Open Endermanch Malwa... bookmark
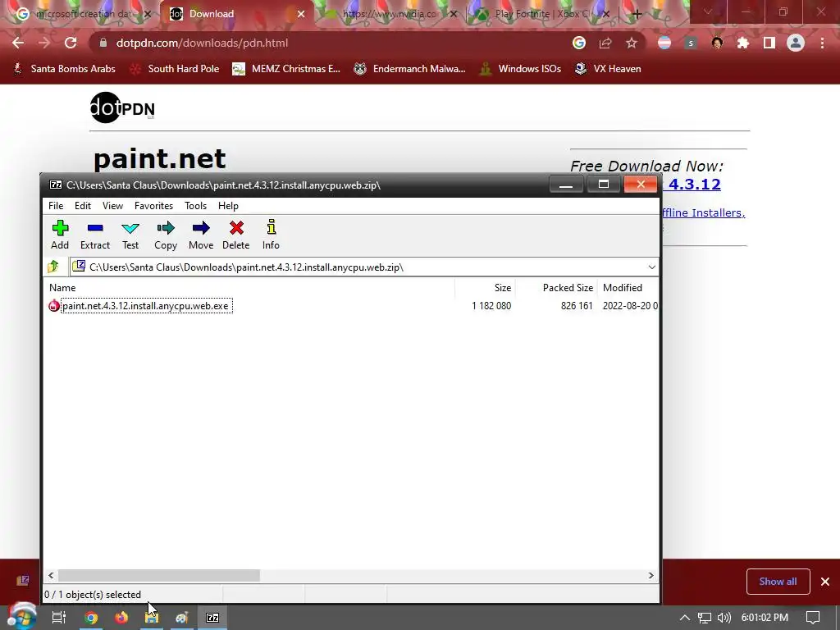This screenshot has width=840, height=630. click(x=409, y=69)
